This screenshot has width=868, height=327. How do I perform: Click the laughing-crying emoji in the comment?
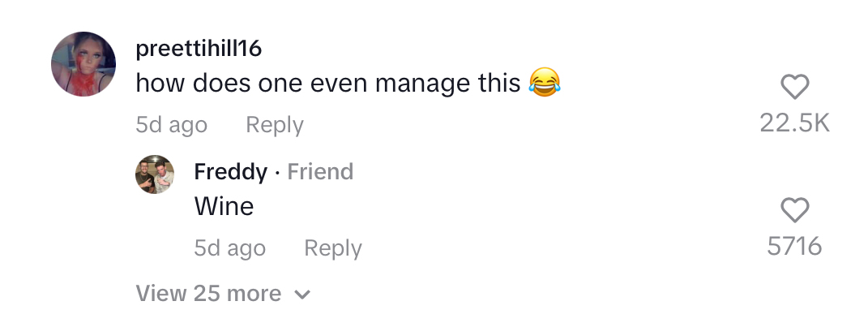coord(545,83)
